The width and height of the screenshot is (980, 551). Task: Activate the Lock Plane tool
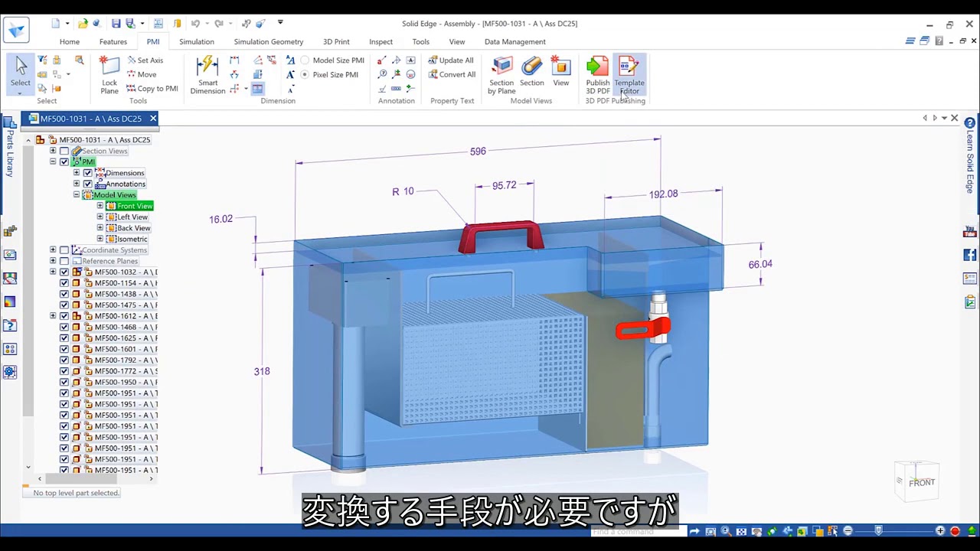(109, 75)
